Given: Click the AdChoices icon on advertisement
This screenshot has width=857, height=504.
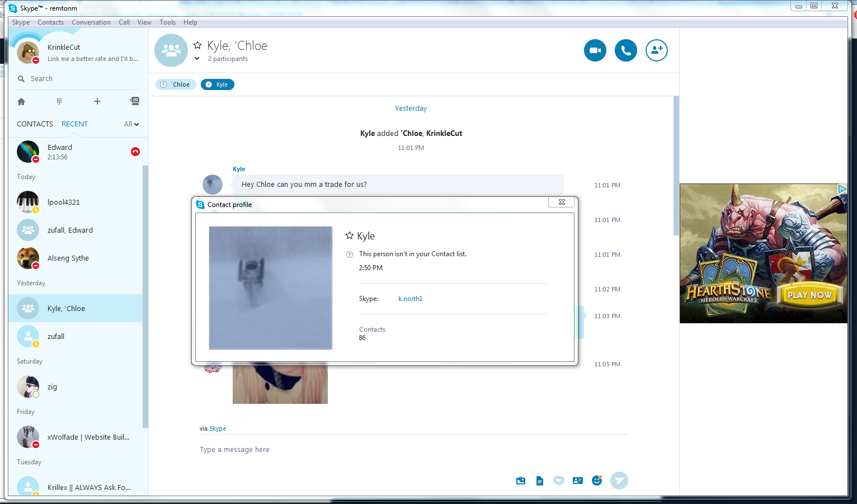Looking at the screenshot, I should [842, 189].
